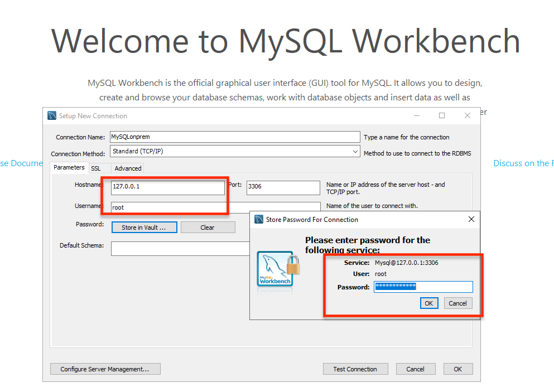Click the 'Connection Method:' label
Screen dimensions: 554x392
pos(78,154)
